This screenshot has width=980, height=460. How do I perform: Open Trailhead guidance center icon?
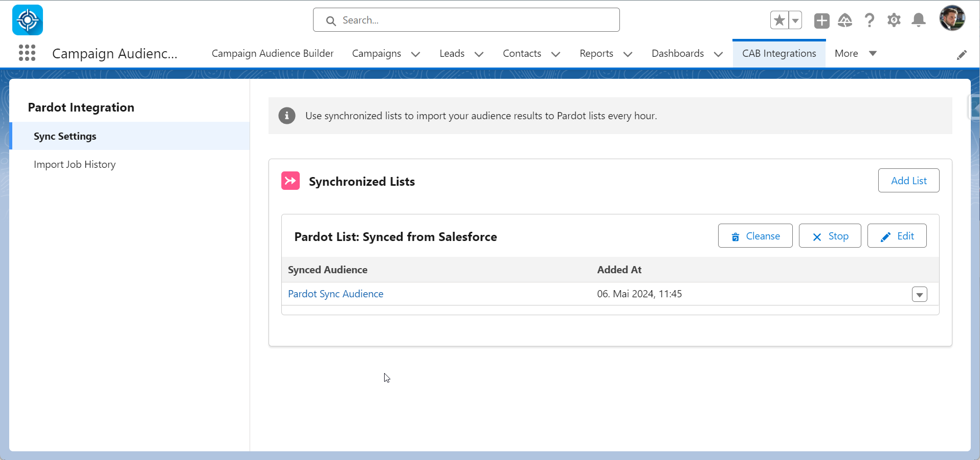point(845,20)
